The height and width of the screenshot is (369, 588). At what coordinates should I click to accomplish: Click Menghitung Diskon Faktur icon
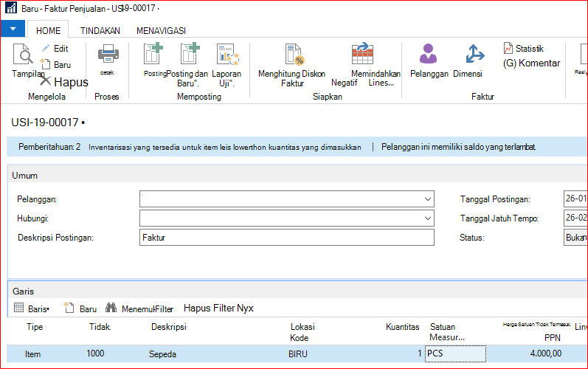tap(295, 55)
